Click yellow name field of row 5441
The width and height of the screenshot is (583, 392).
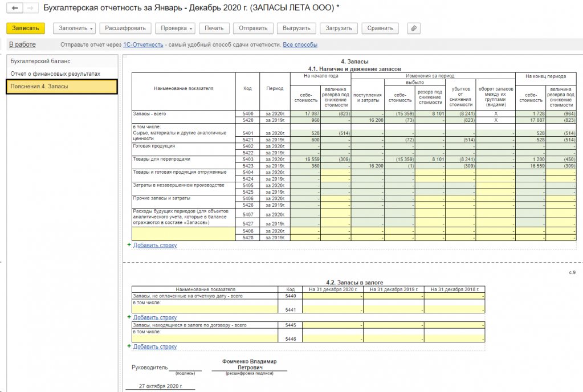[205, 309]
